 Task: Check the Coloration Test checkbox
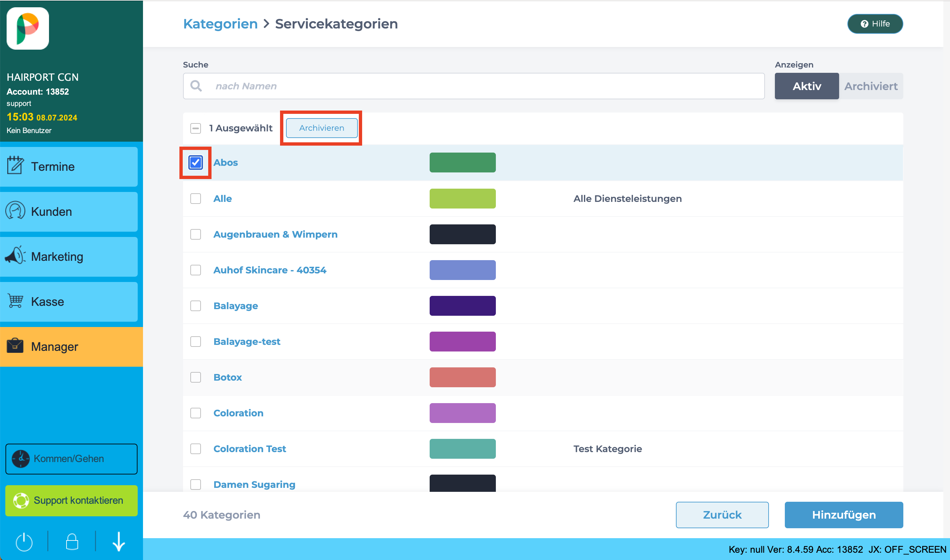[x=195, y=449]
